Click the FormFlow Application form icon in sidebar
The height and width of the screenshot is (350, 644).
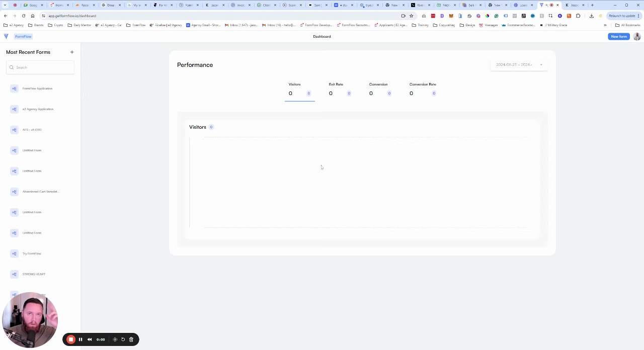pos(14,89)
